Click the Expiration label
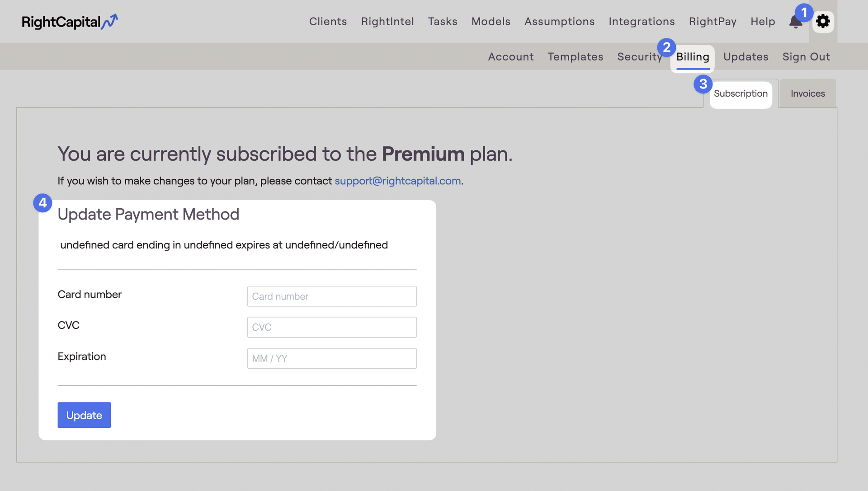The height and width of the screenshot is (491, 868). pyautogui.click(x=82, y=356)
